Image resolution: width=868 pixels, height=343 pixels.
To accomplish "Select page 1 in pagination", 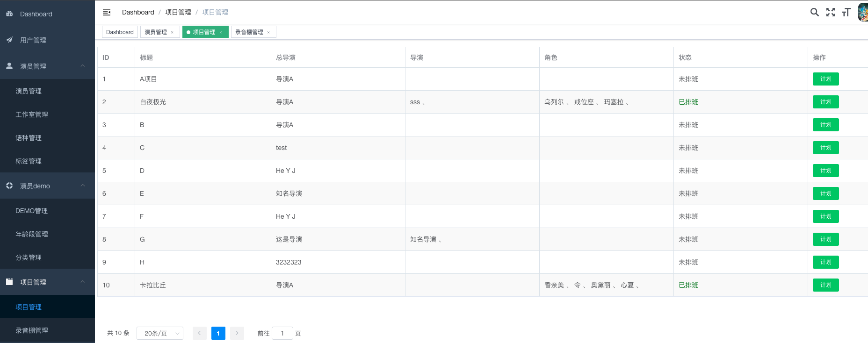I will pos(218,333).
